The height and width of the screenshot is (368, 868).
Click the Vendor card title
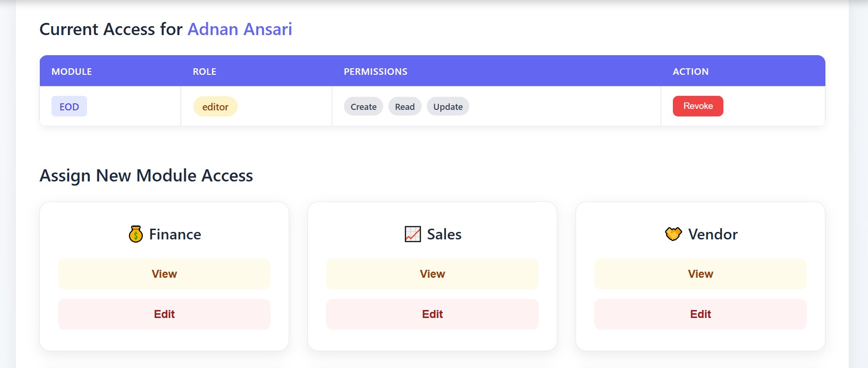[x=713, y=234]
